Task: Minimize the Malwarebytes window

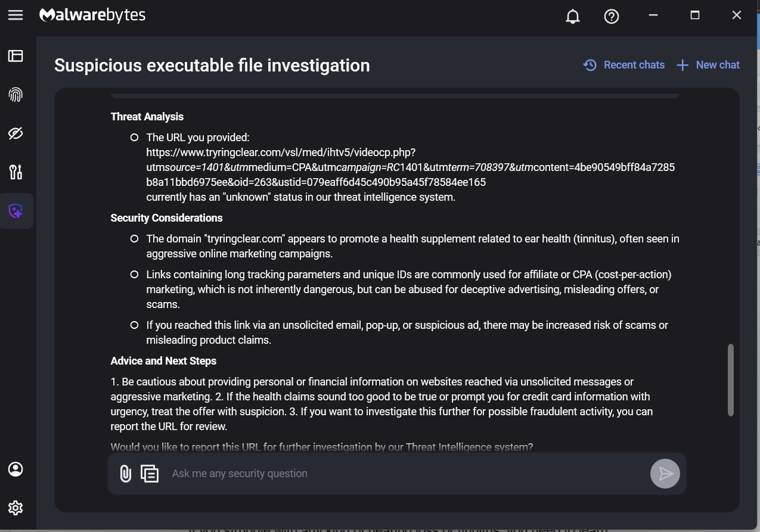Action: click(653, 15)
